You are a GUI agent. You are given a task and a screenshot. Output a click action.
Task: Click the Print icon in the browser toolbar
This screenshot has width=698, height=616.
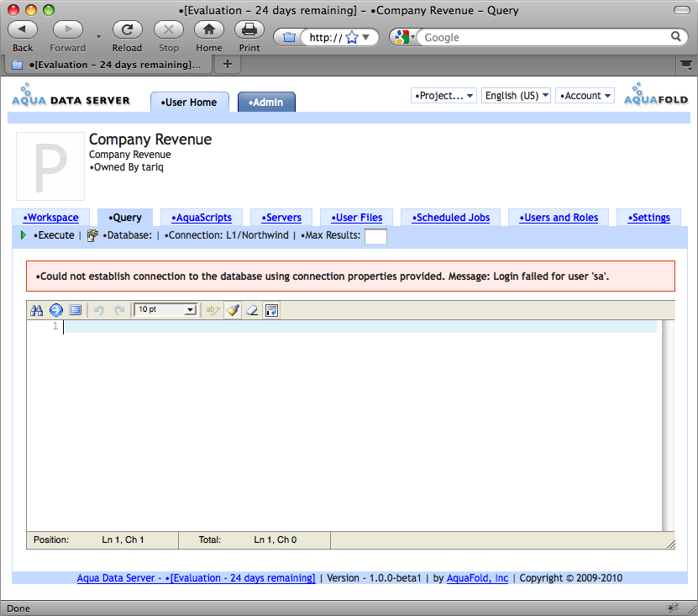(249, 29)
